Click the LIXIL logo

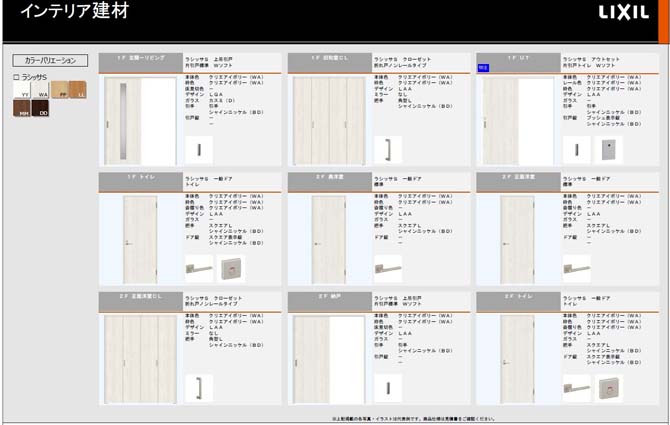[x=623, y=12]
